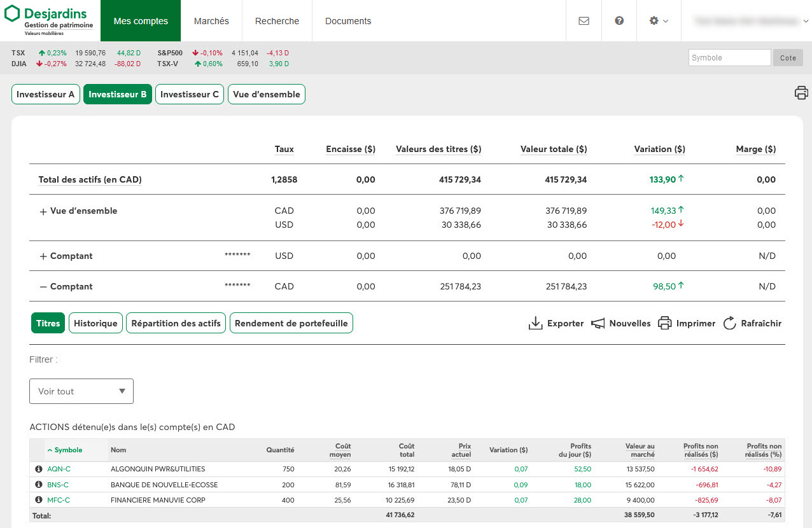Open the Mes comptes tab
The width and height of the screenshot is (812, 528).
(141, 21)
